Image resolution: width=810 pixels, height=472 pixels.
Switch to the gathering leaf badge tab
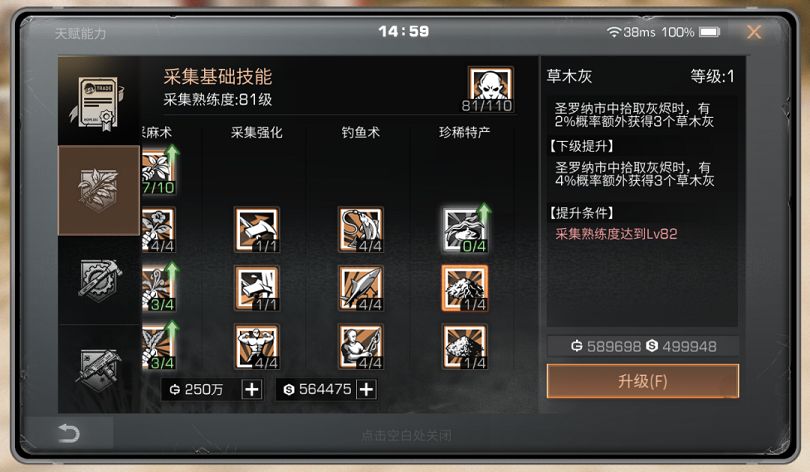click(99, 190)
